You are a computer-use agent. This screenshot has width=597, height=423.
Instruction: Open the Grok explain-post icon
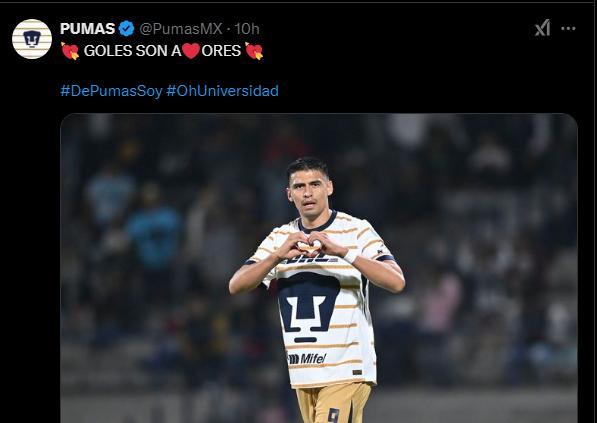coord(543,28)
